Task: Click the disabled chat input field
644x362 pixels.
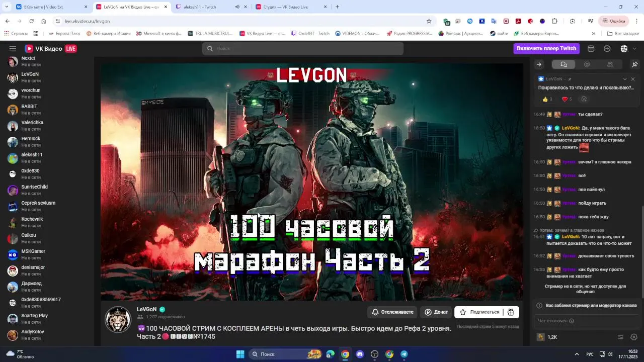Action: (x=587, y=321)
